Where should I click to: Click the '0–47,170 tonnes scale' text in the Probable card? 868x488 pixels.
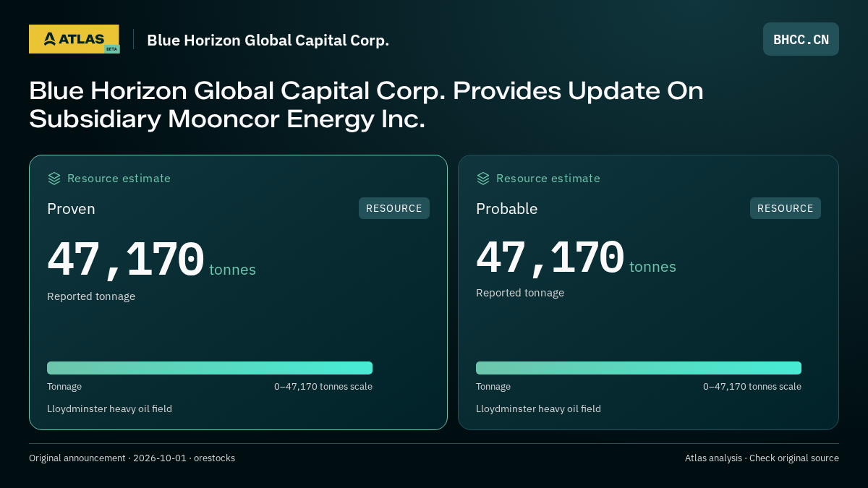pos(752,387)
